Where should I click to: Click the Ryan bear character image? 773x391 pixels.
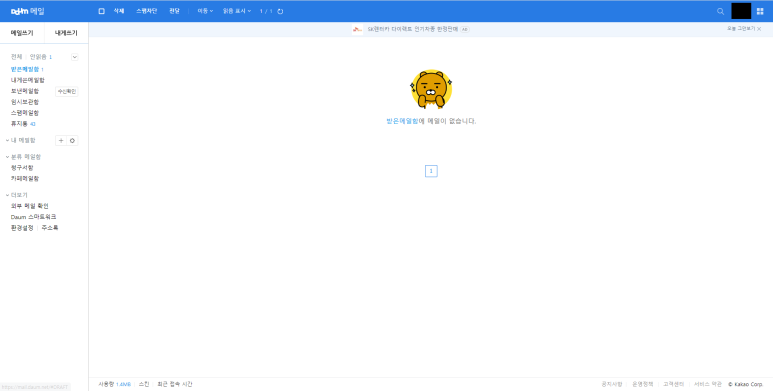[x=431, y=89]
